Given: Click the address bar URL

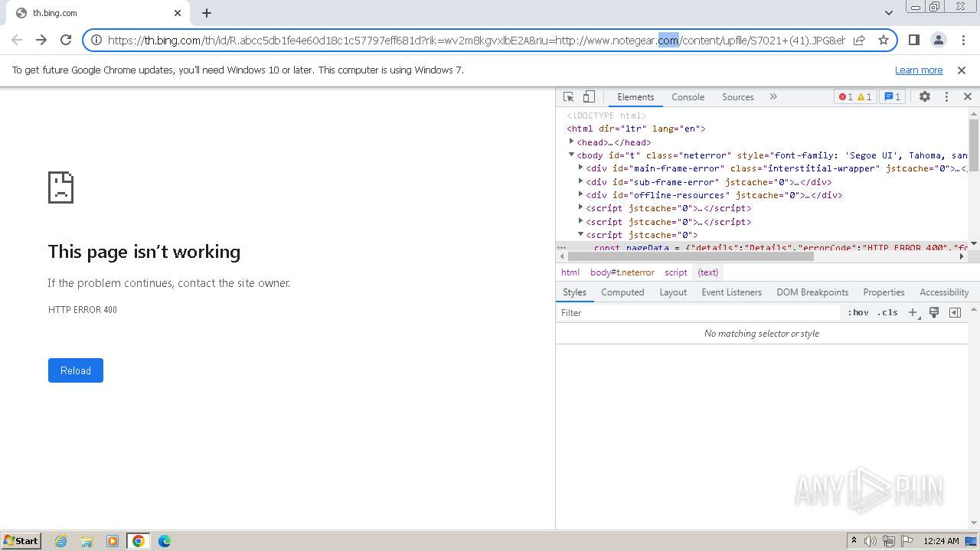Looking at the screenshot, I should (476, 41).
